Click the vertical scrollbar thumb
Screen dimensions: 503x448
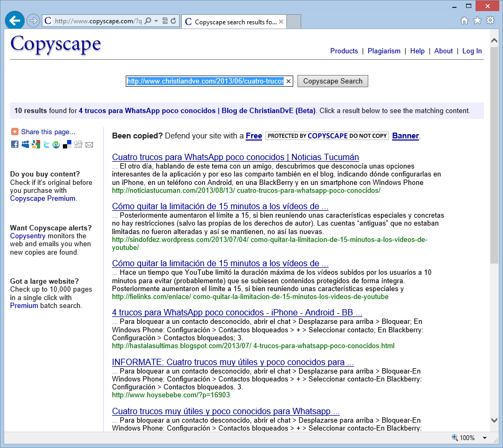[x=495, y=155]
